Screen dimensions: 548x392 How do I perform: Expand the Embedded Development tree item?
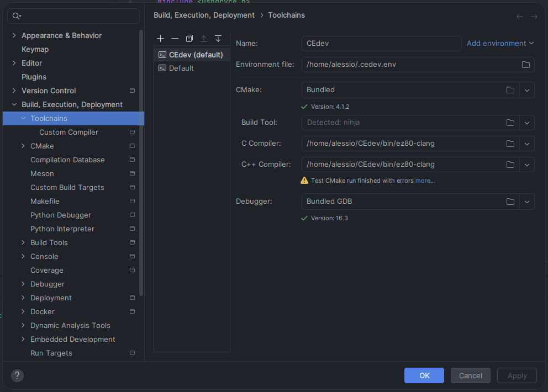pos(22,339)
